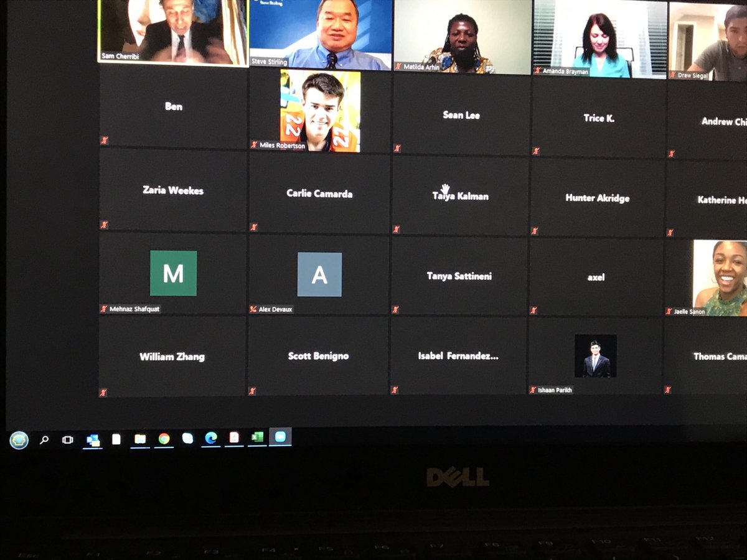Click the name Isabel Fernandez...
Image resolution: width=747 pixels, height=560 pixels.
coord(458,356)
